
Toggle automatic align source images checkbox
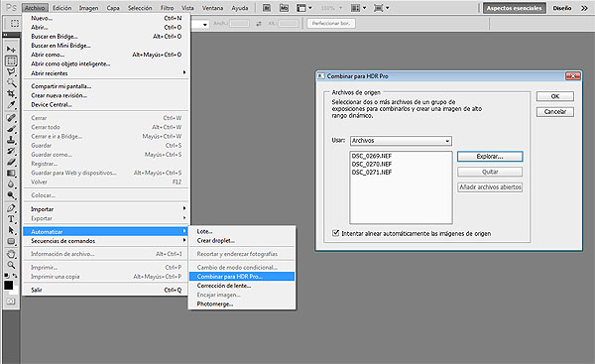335,233
